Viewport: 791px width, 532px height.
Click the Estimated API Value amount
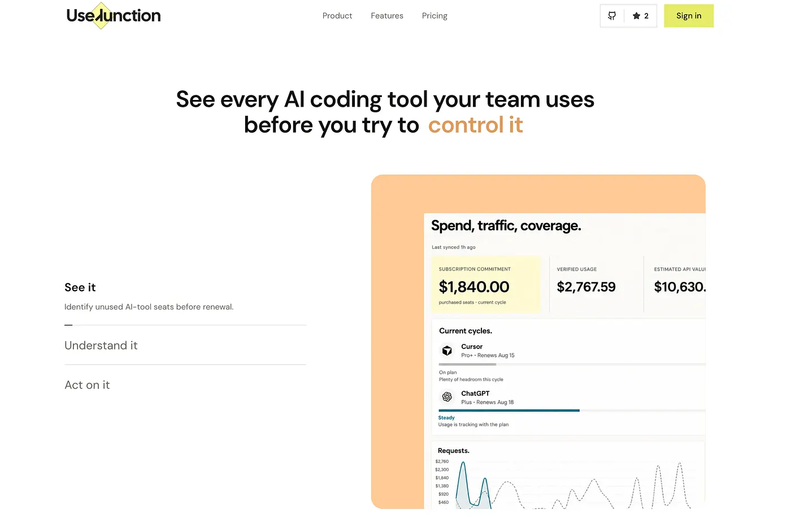click(x=680, y=287)
